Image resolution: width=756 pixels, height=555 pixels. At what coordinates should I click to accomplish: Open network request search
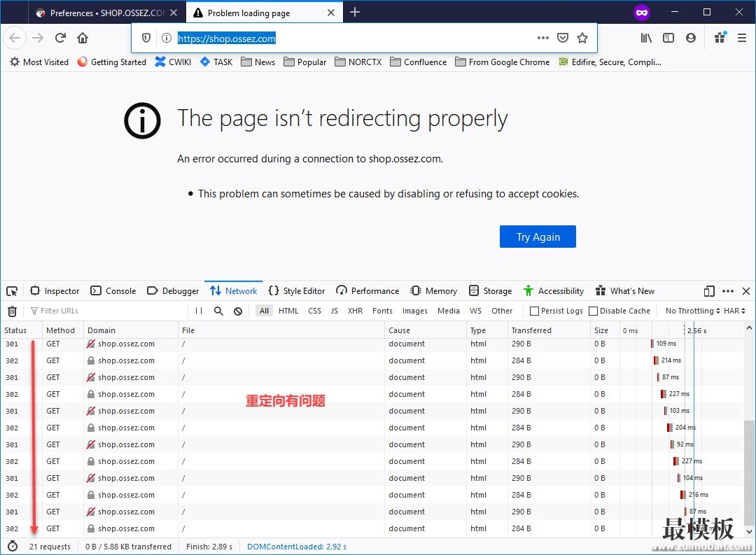[218, 311]
